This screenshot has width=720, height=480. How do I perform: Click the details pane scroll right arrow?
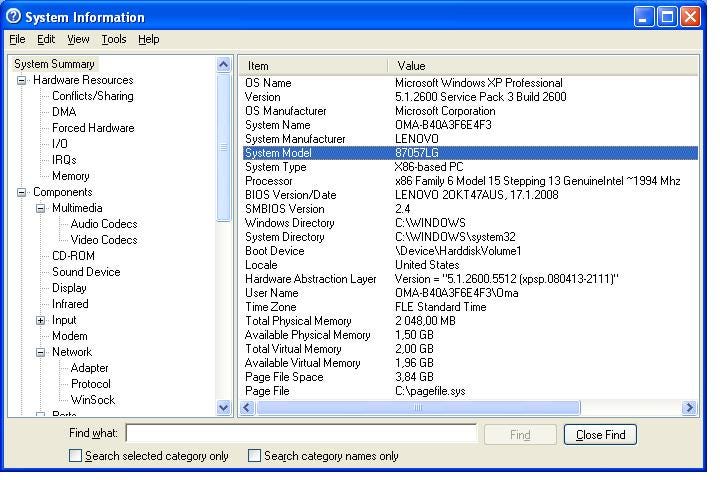689,408
